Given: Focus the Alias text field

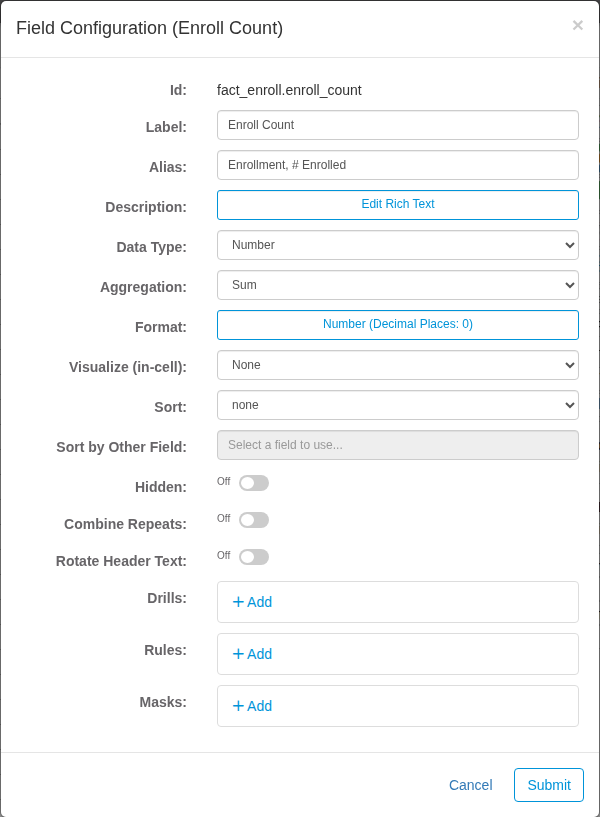Looking at the screenshot, I should point(398,165).
